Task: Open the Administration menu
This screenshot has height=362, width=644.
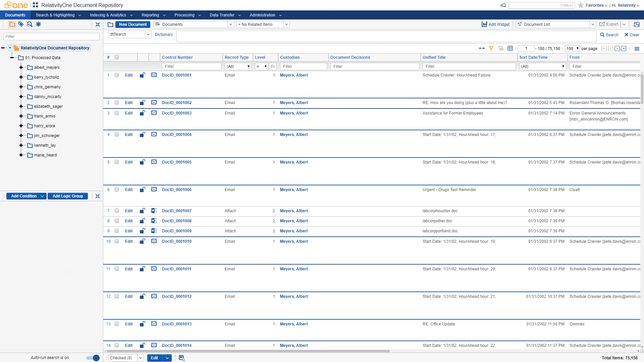Action: pos(266,15)
